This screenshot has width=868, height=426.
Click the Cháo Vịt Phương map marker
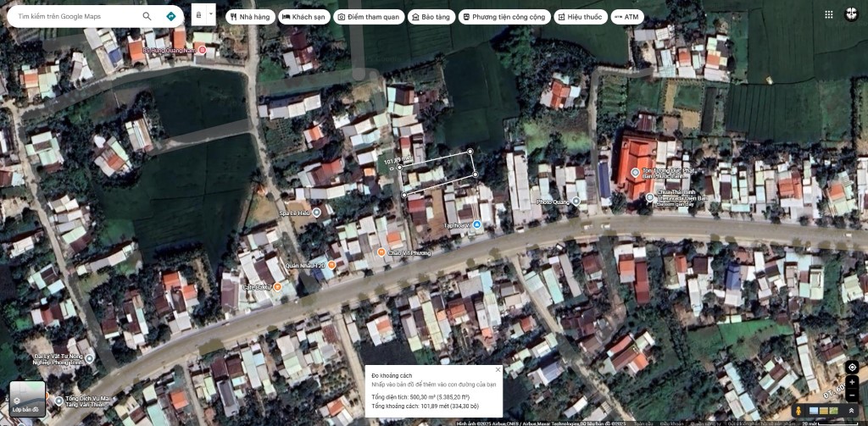pos(381,252)
